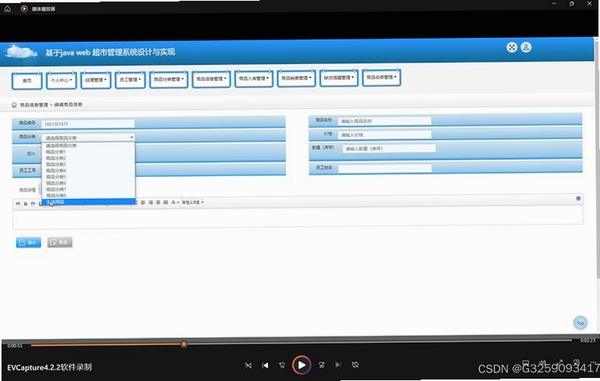Click the gray cancel button
Image resolution: width=600 pixels, height=381 pixels.
(60, 242)
